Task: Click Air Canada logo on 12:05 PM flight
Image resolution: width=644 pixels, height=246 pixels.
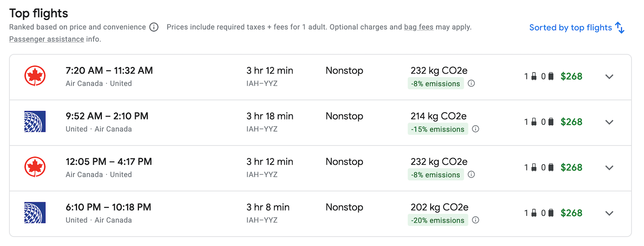Action: pos(35,167)
